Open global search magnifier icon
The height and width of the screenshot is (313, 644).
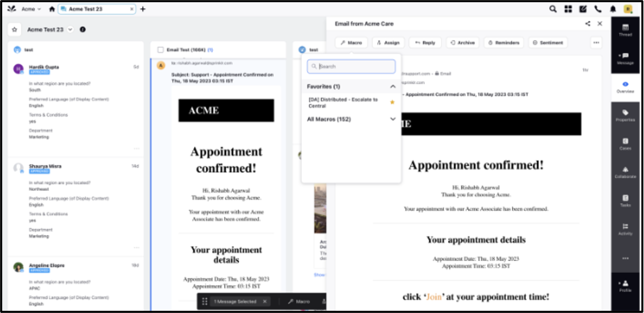tap(553, 9)
